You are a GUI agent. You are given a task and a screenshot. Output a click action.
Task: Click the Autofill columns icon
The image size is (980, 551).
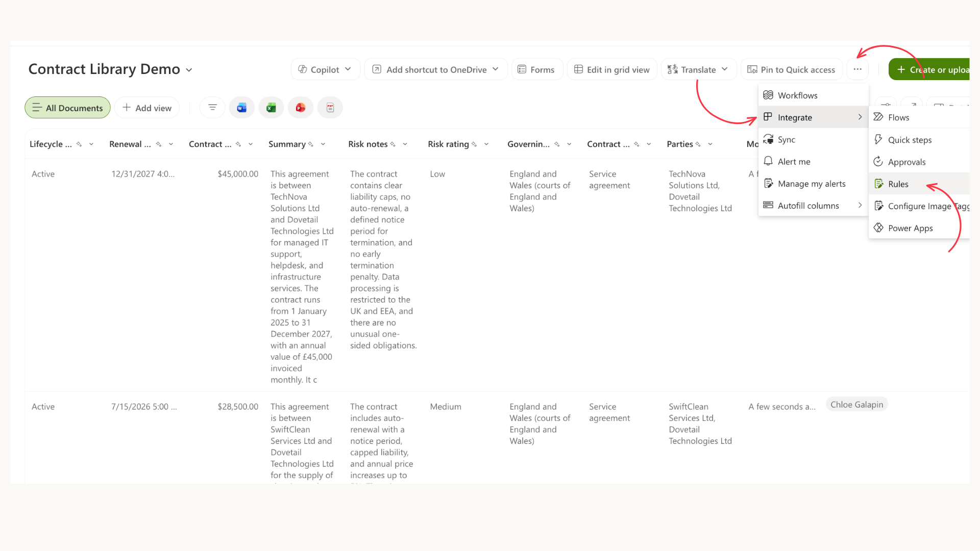click(768, 205)
